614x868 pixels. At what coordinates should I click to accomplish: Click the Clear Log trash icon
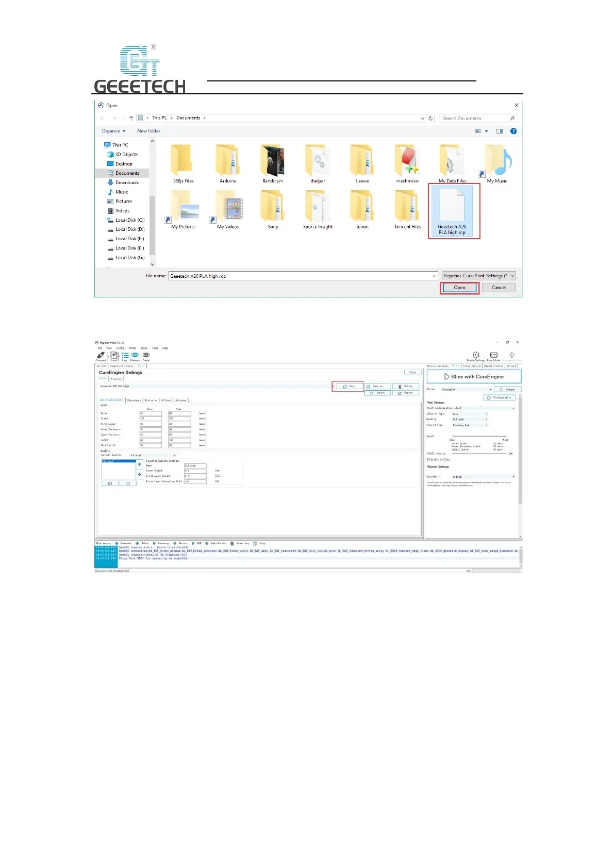click(232, 543)
